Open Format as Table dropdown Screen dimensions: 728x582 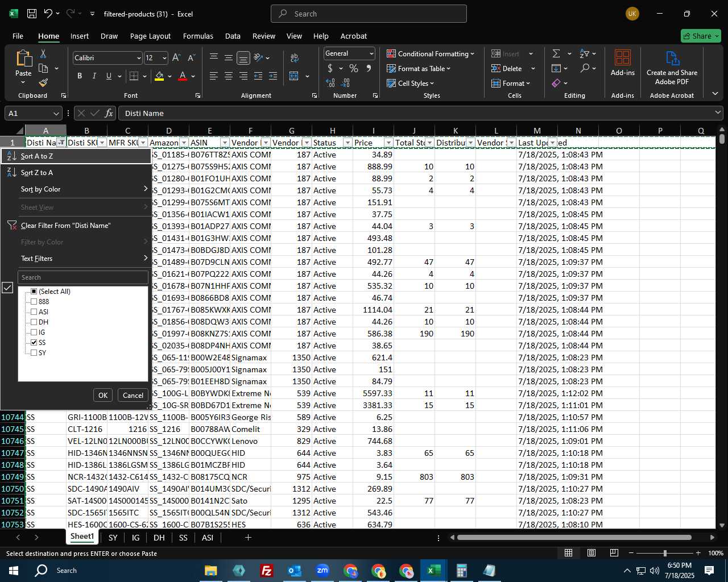point(419,68)
